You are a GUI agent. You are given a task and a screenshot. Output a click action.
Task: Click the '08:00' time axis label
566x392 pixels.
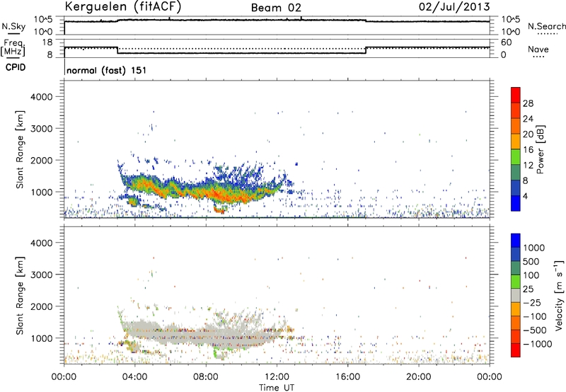[206, 377]
